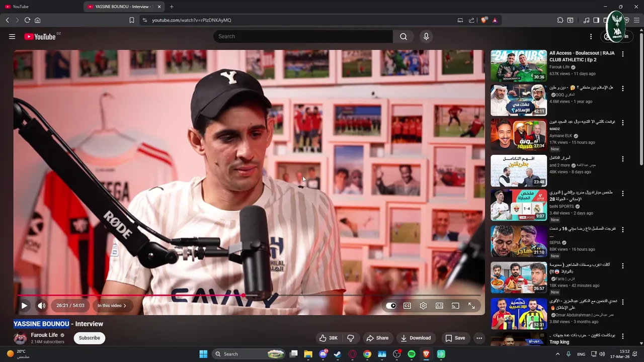The image size is (644, 362).
Task: Open a new browser tab
Action: coord(172,7)
